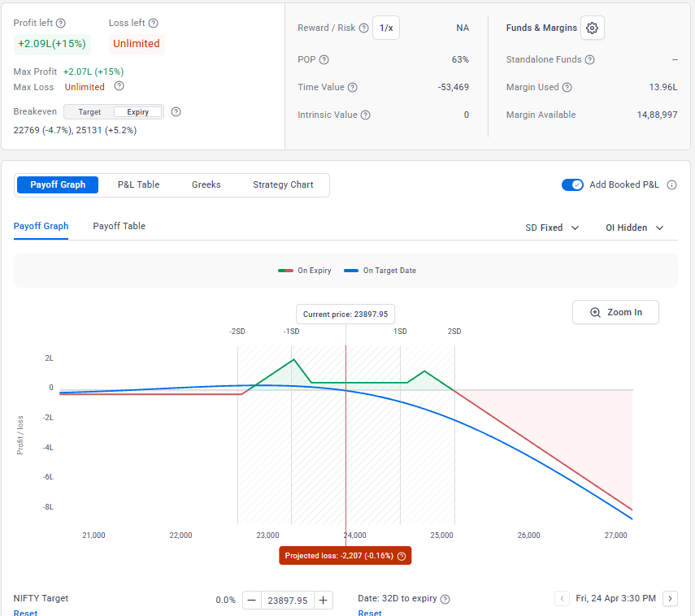Click the help icon beside Max Loss

119,86
